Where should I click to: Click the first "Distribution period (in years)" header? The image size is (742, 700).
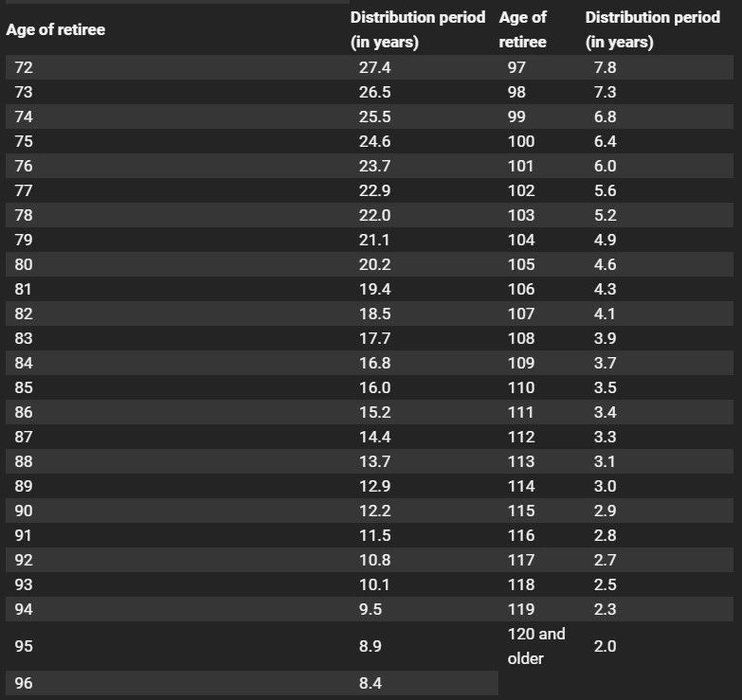pyautogui.click(x=417, y=29)
